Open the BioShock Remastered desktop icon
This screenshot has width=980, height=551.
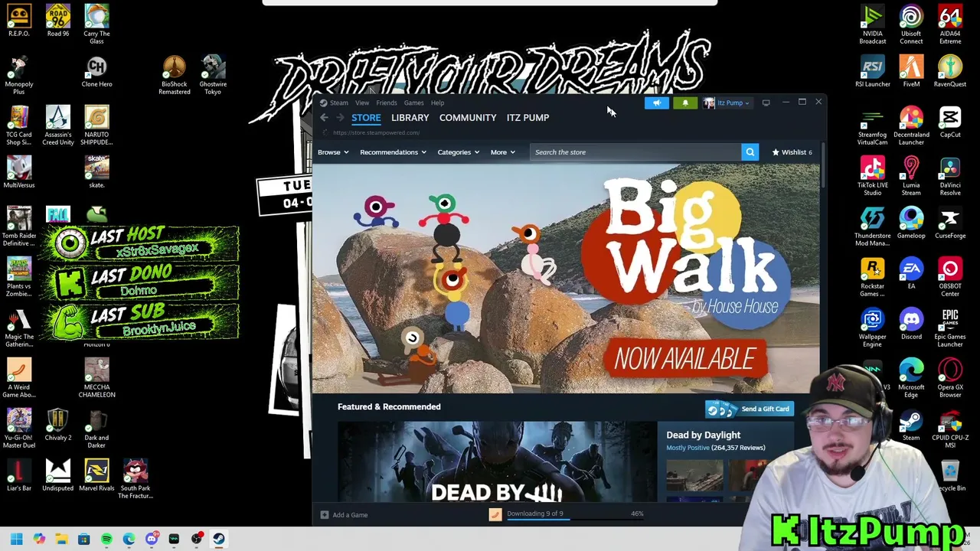coord(174,75)
